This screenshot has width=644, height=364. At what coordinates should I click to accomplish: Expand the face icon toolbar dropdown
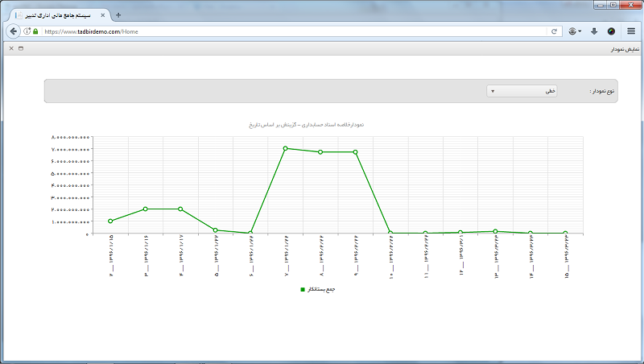pyautogui.click(x=575, y=31)
